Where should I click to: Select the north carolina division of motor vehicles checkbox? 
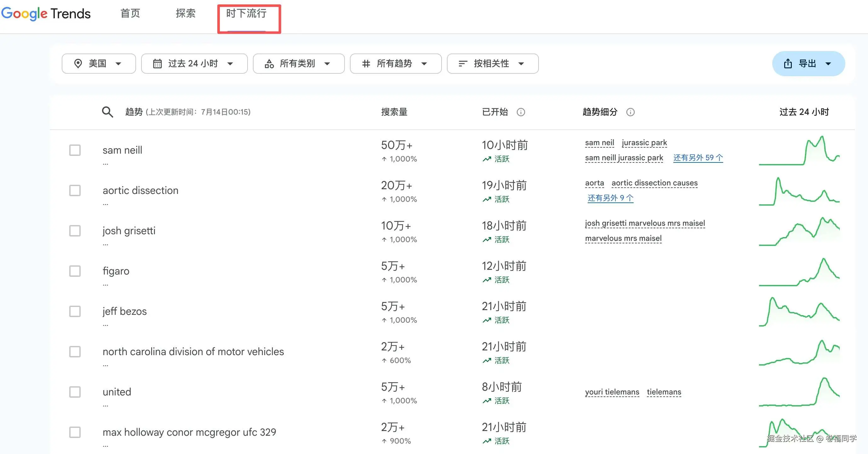[x=75, y=352]
